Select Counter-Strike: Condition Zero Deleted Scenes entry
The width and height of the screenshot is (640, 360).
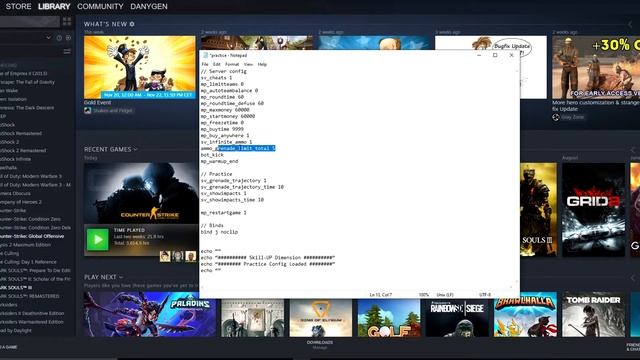click(36, 228)
